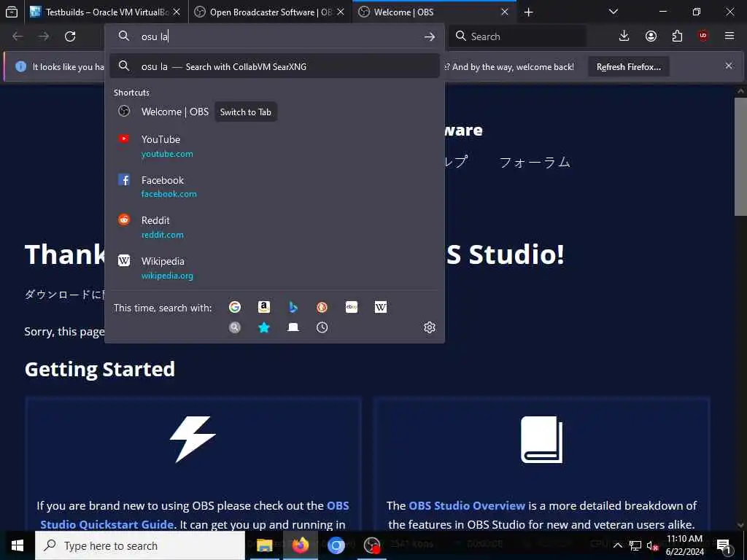Switch to the Testbuilds VirtualBox tab
747x560 pixels.
pyautogui.click(x=105, y=12)
